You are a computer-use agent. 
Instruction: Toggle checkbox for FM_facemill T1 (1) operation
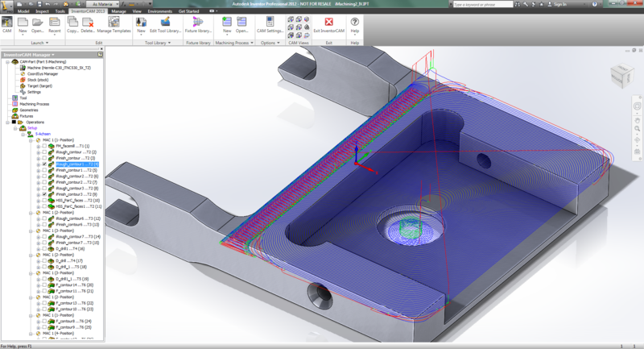44,146
